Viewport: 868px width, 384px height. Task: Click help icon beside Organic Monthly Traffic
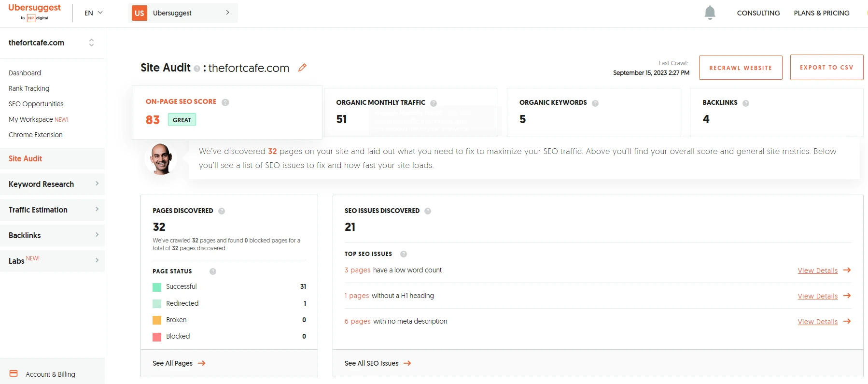(434, 103)
